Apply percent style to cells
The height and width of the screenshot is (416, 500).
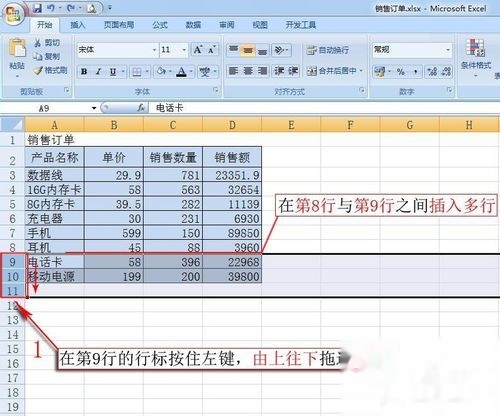tap(400, 71)
